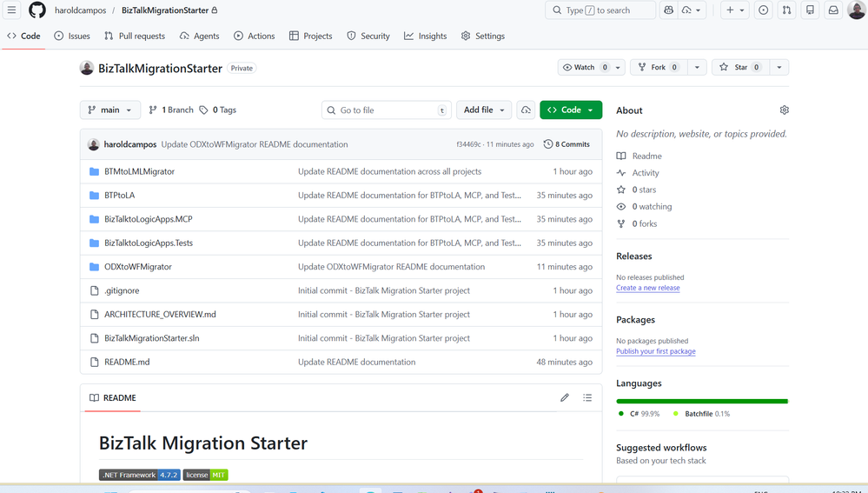This screenshot has width=868, height=493.
Task: Open the Agents tab
Action: [199, 36]
